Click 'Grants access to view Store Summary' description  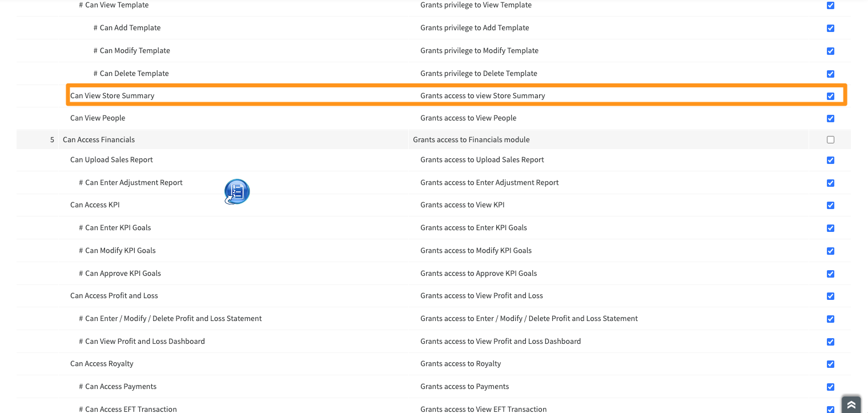coord(483,95)
